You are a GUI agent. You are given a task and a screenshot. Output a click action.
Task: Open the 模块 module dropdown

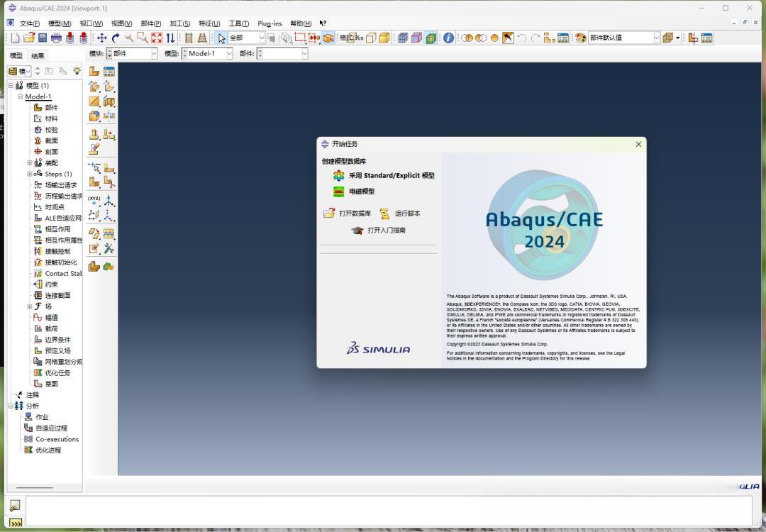point(132,53)
